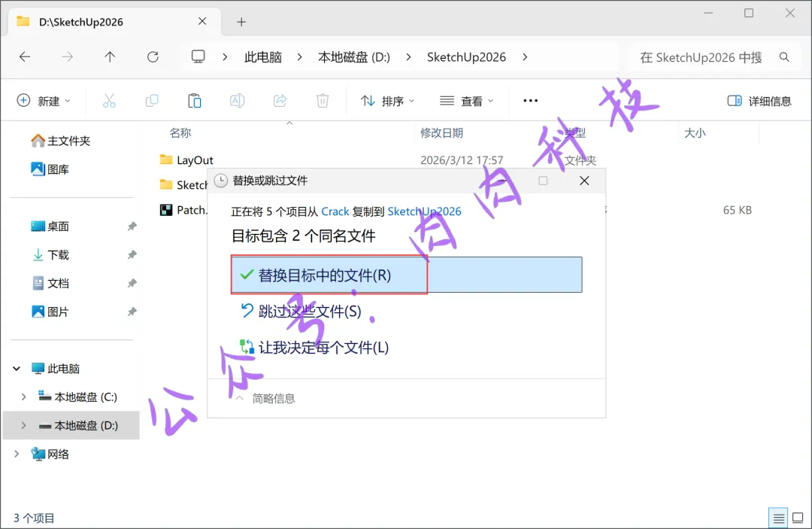The height and width of the screenshot is (529, 812).
Task: Open the 查看 view dropdown
Action: [467, 101]
